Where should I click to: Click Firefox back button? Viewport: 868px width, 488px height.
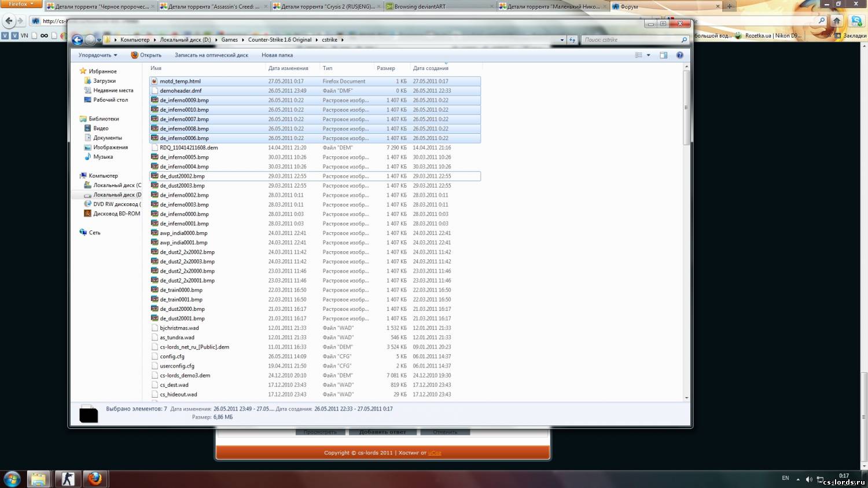click(9, 21)
